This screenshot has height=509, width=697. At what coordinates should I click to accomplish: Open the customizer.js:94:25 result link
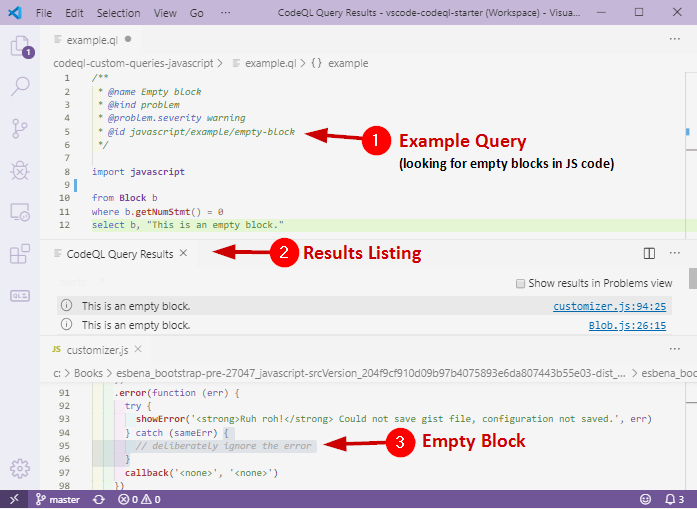(x=609, y=306)
